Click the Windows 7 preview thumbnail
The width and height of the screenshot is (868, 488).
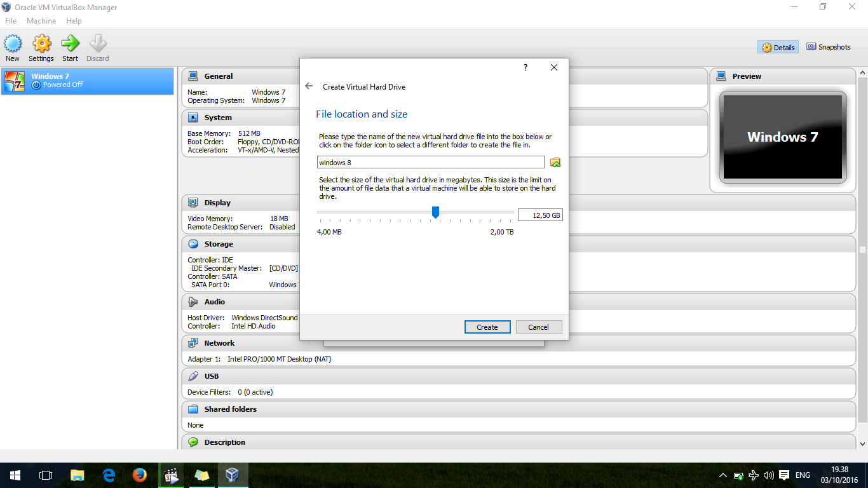point(783,137)
